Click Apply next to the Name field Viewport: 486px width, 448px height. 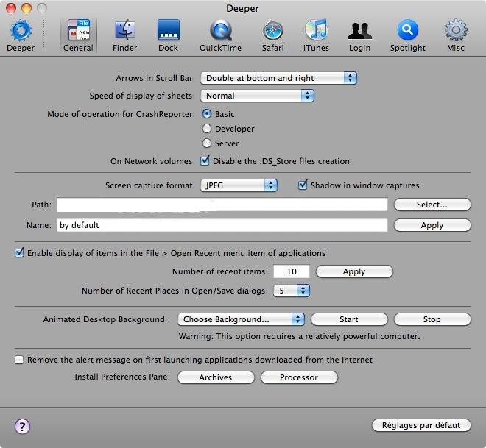[x=432, y=225]
